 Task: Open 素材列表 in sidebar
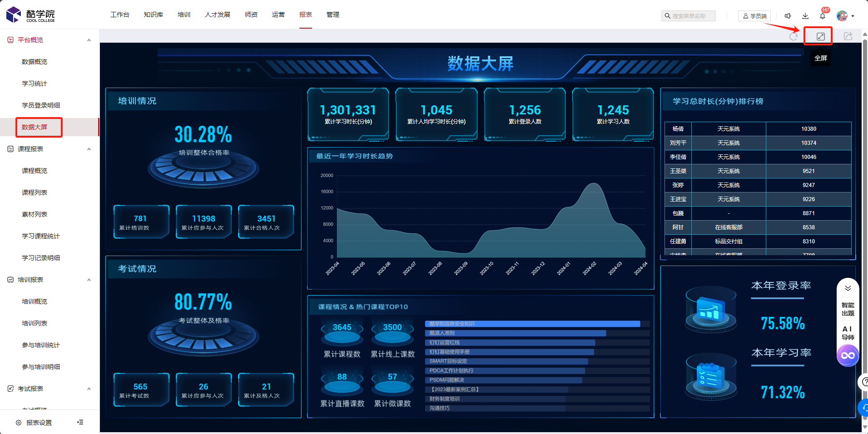pyautogui.click(x=35, y=214)
